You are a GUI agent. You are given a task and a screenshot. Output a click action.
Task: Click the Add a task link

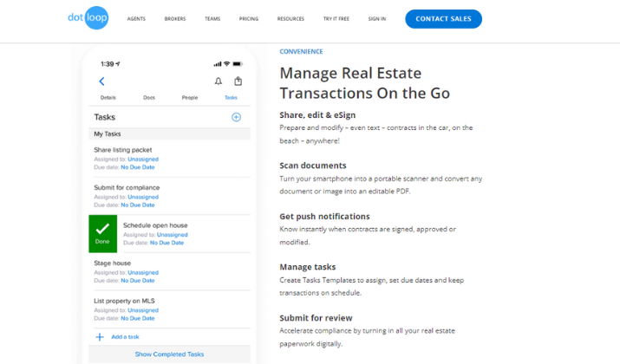tap(126, 337)
